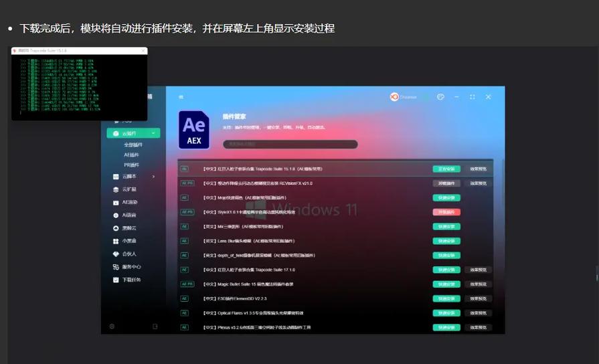The width and height of the screenshot is (599, 364).
Task: Click the plugin search input field
Action: [x=290, y=144]
